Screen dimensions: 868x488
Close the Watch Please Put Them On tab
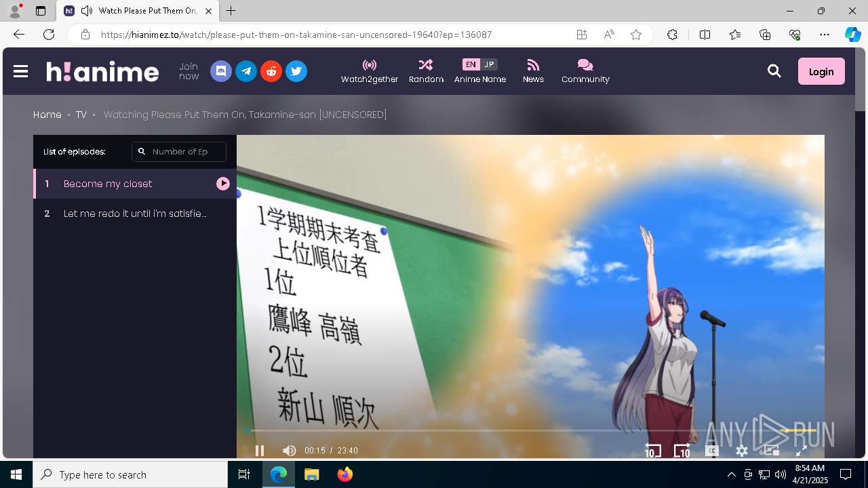pyautogui.click(x=208, y=11)
